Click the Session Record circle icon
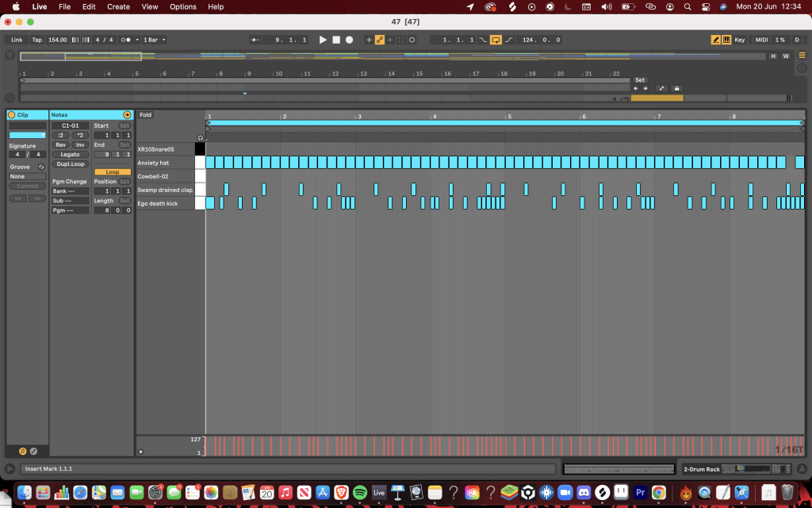Screen dimensions: 812x508 [x=412, y=40]
